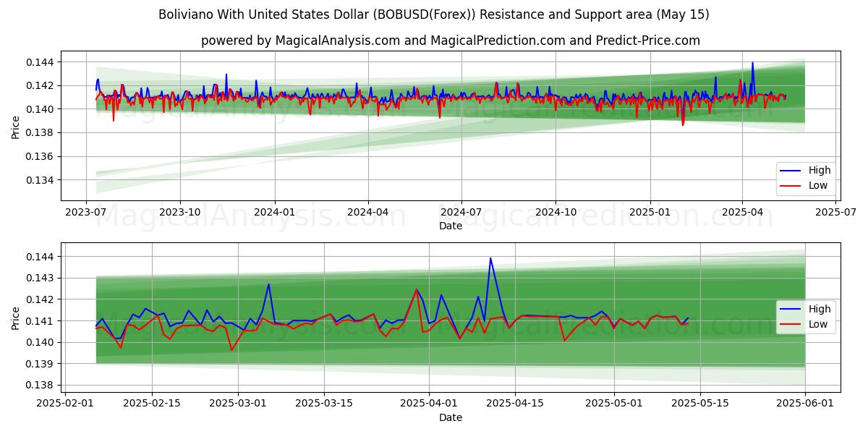Click the 2023-07 tick label on the upper chart
Image resolution: width=868 pixels, height=434 pixels.
(87, 213)
